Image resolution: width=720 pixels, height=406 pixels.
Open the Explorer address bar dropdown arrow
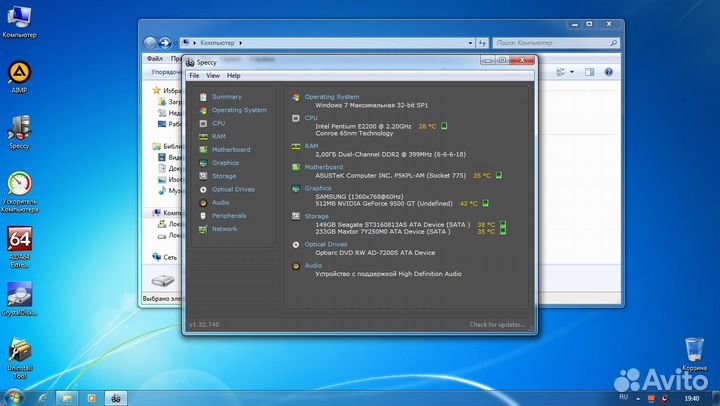point(470,43)
